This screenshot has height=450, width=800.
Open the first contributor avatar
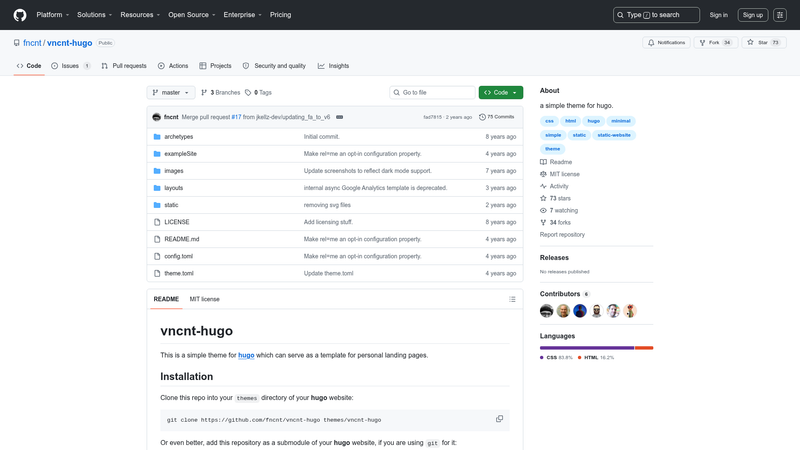[546, 311]
